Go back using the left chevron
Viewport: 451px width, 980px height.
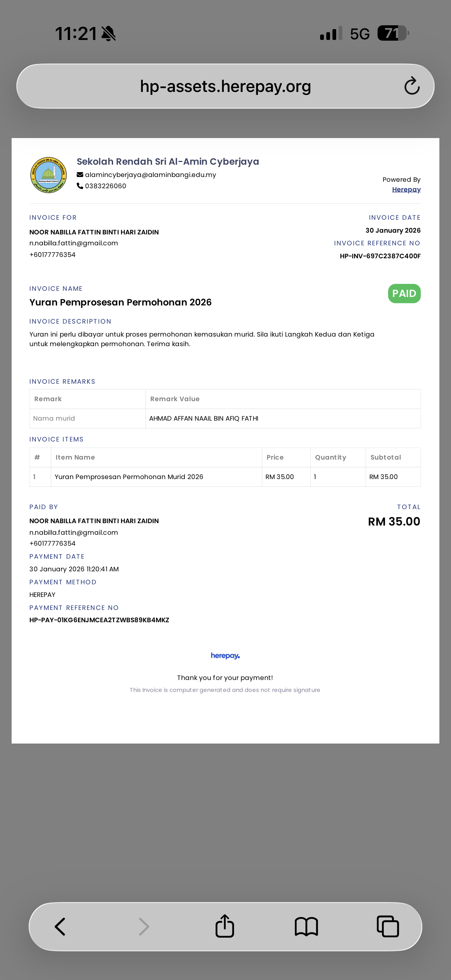(60, 926)
